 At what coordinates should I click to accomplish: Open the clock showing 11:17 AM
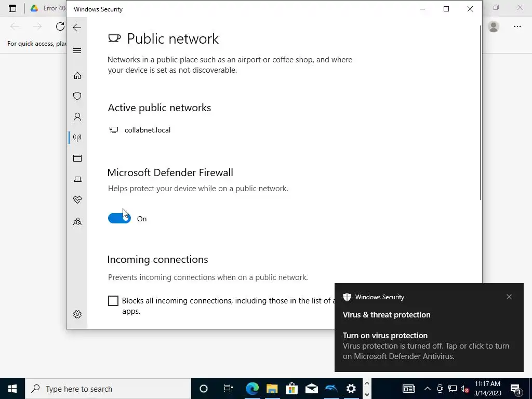(487, 389)
